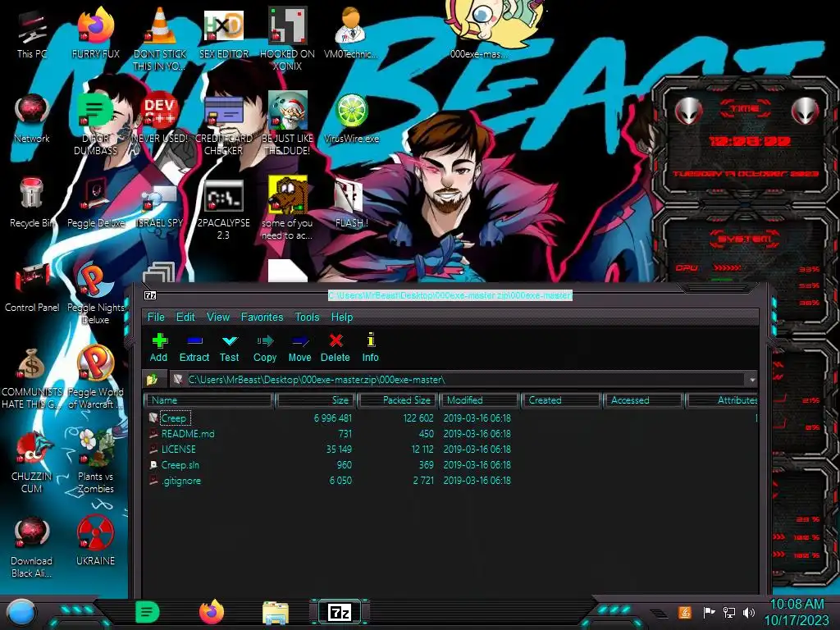
Task: Click the green chat app taskbar icon
Action: coord(148,612)
